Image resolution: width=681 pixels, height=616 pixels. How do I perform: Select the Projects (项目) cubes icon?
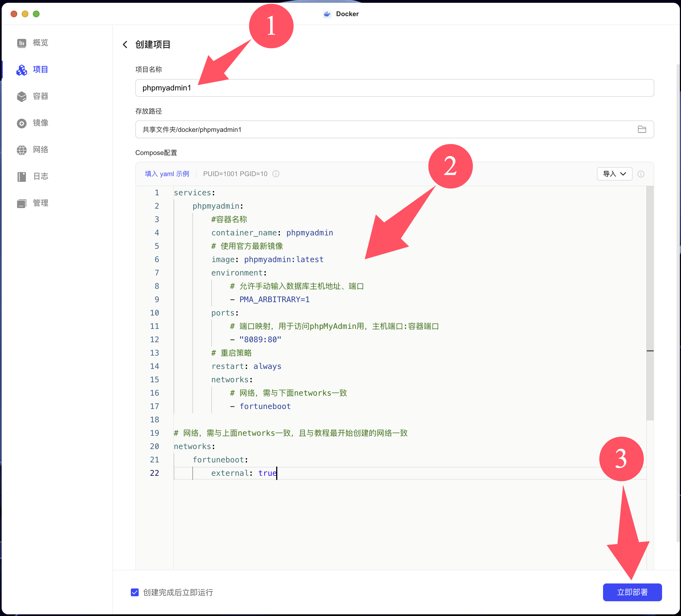[22, 70]
